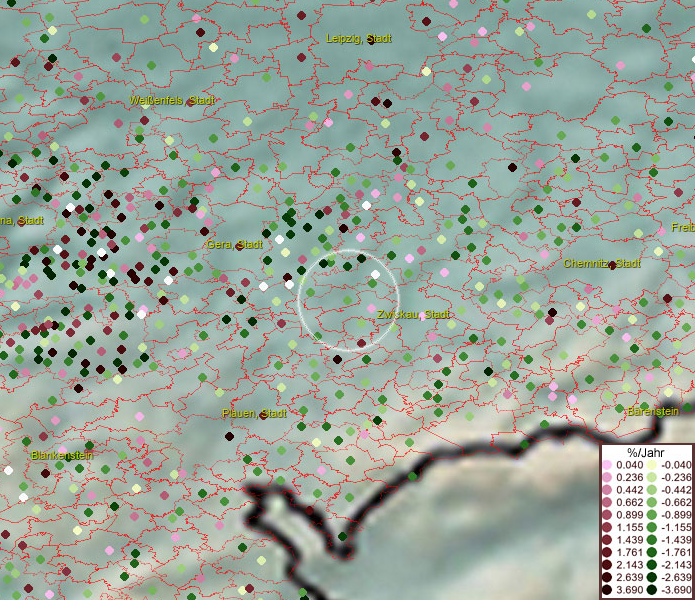Pick the 3.690 darkest red legend swatch
The width and height of the screenshot is (695, 600).
(607, 590)
